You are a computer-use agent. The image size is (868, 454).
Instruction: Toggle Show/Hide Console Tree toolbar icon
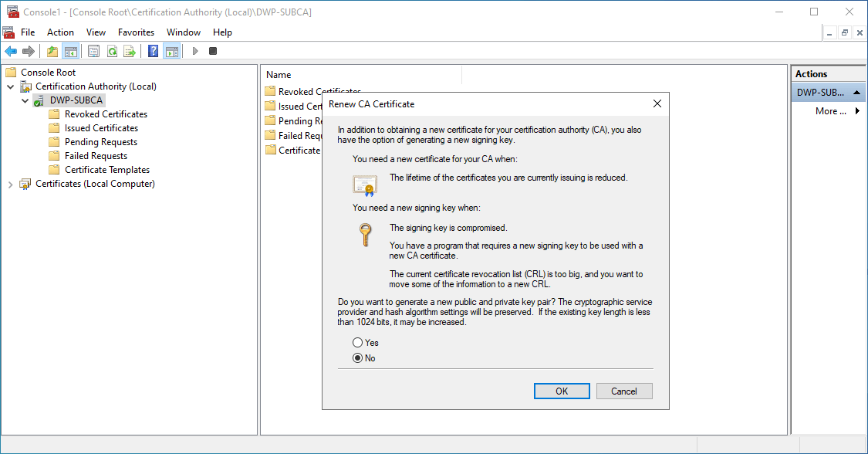click(71, 51)
